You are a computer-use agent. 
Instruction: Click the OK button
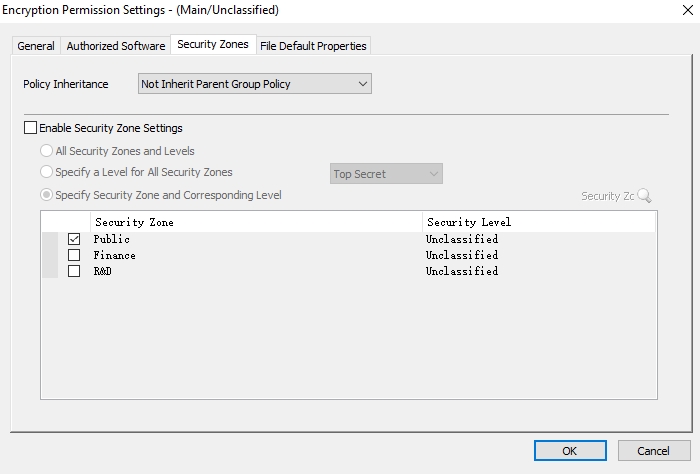[569, 450]
